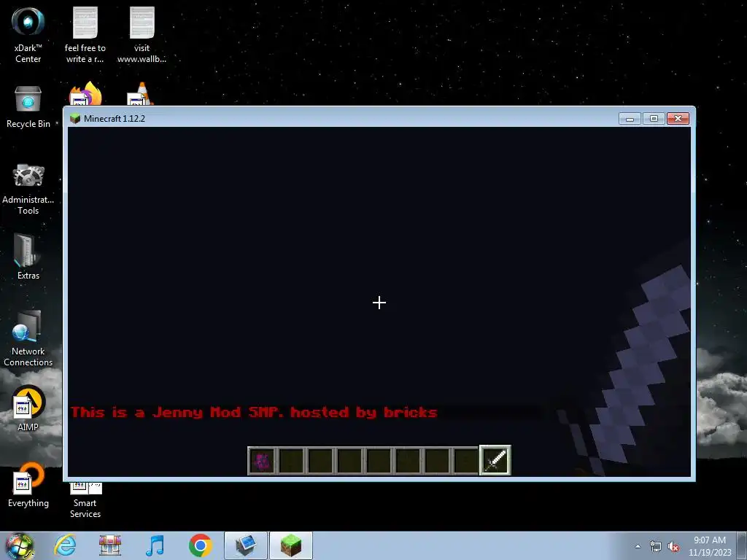Open the Windows Start orb
Screen dimensions: 747x560
[x=20, y=545]
